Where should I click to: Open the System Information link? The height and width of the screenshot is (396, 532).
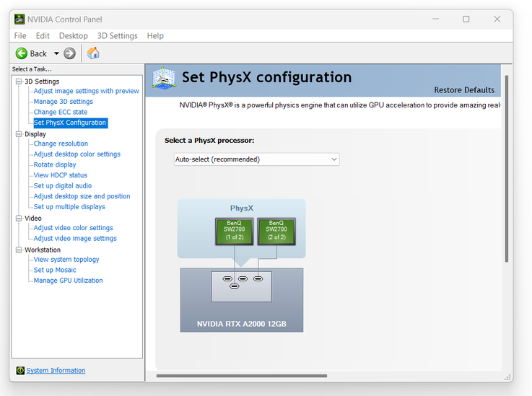pyautogui.click(x=56, y=370)
